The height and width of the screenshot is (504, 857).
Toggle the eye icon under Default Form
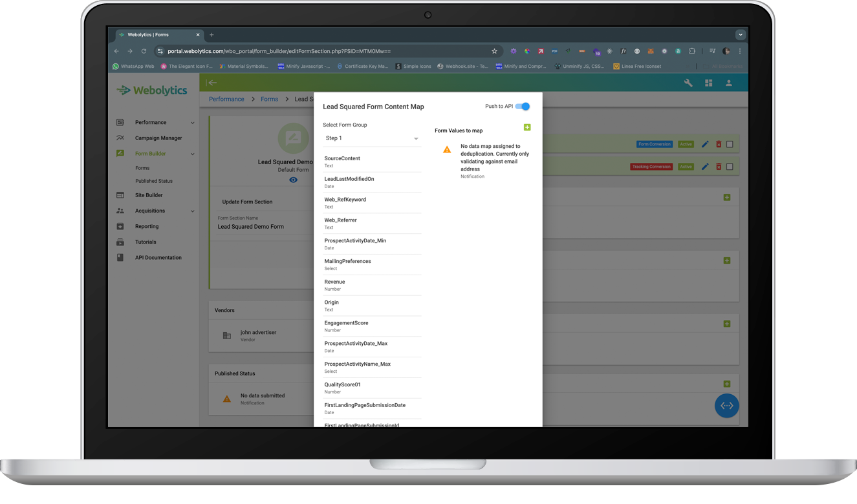click(293, 180)
